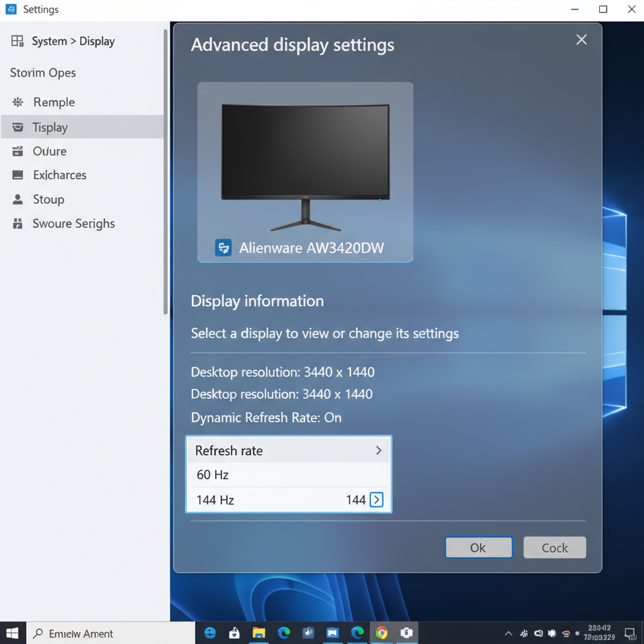Click the Alienware AW3420DW label
The height and width of the screenshot is (644, 644).
click(x=311, y=248)
